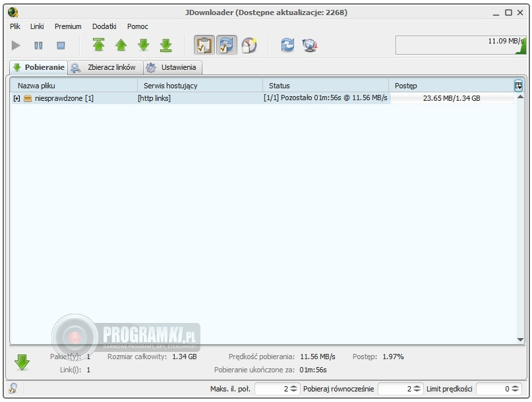Click the 23.65 MB/1.34 GB progress bar
The height and width of the screenshot is (402, 532).
452,98
